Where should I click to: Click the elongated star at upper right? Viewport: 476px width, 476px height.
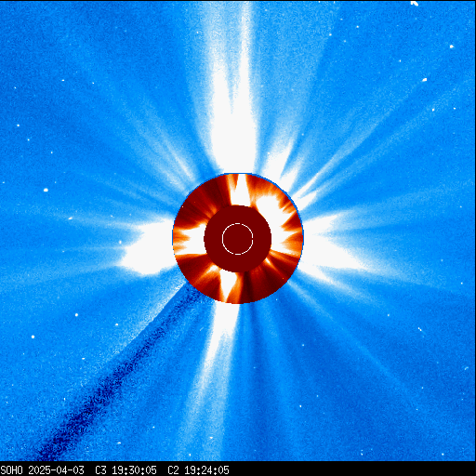[425, 80]
